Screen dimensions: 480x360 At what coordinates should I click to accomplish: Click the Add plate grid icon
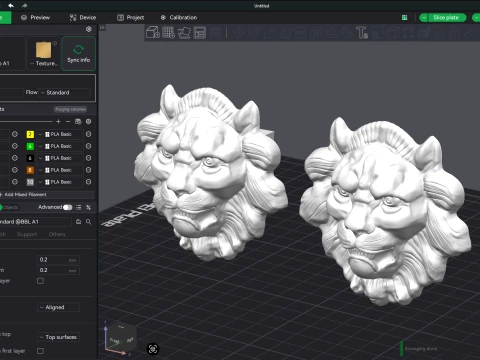point(168,33)
